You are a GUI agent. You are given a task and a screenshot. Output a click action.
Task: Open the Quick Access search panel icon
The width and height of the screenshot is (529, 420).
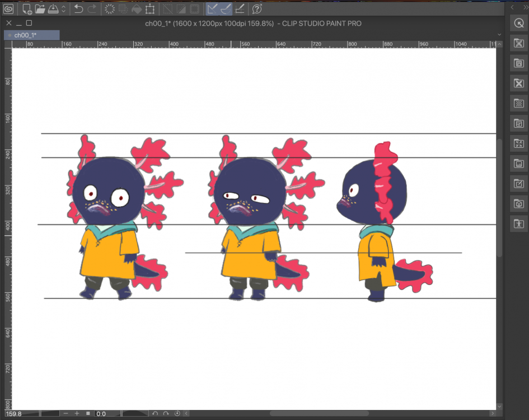519,24
